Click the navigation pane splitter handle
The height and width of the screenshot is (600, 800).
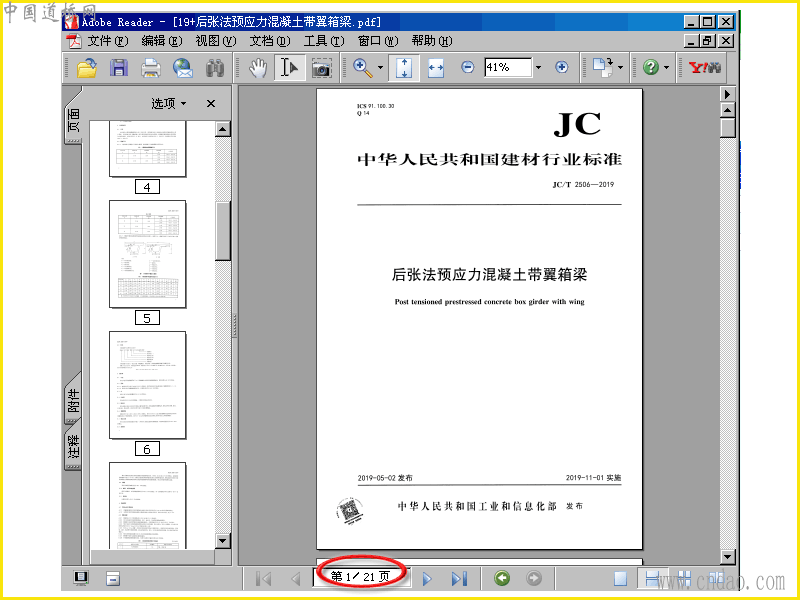(235, 326)
